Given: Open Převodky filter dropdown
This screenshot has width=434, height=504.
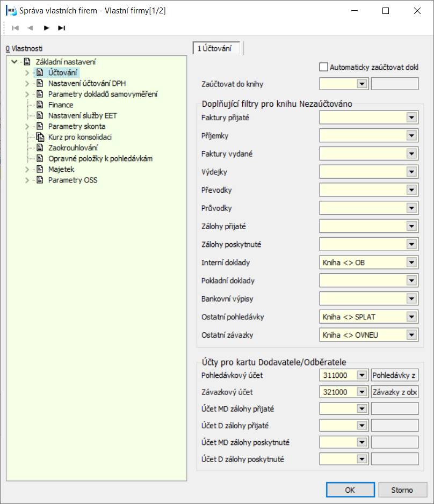Looking at the screenshot, I should coord(411,190).
